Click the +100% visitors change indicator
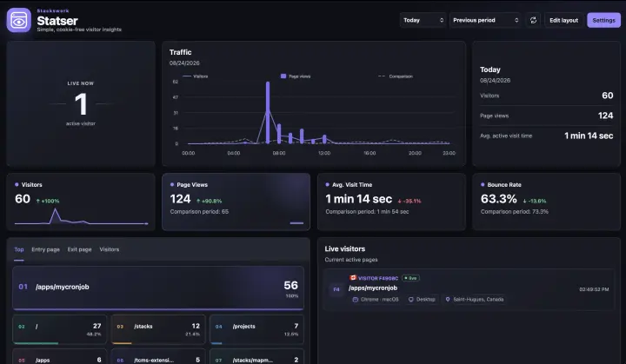Viewport: 626px width, 364px height. click(x=48, y=201)
